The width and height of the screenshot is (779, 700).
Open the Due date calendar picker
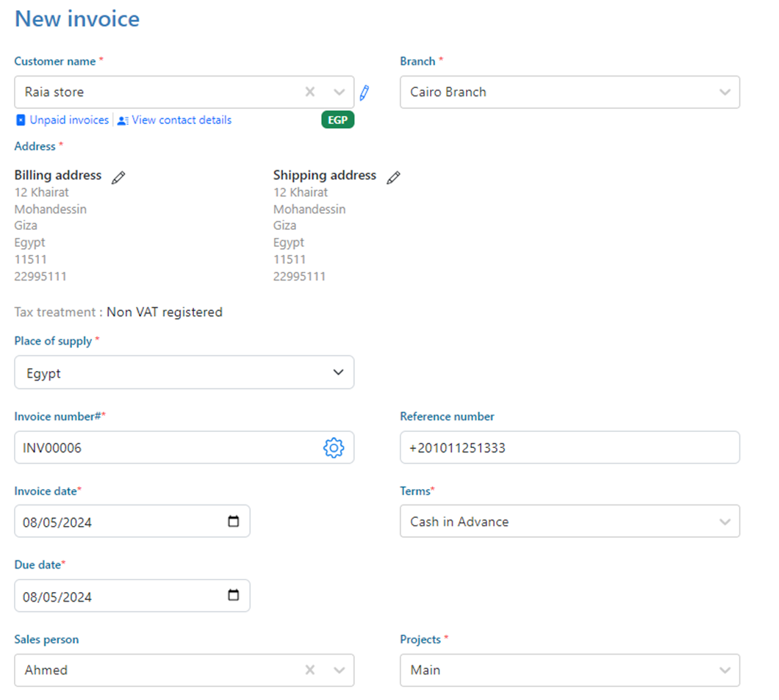point(234,596)
